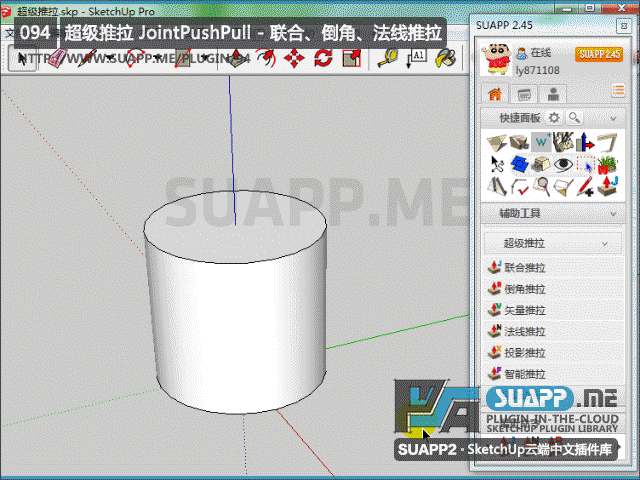Pick the pink Eraser tool
The width and height of the screenshot is (640, 480).
pos(57,58)
